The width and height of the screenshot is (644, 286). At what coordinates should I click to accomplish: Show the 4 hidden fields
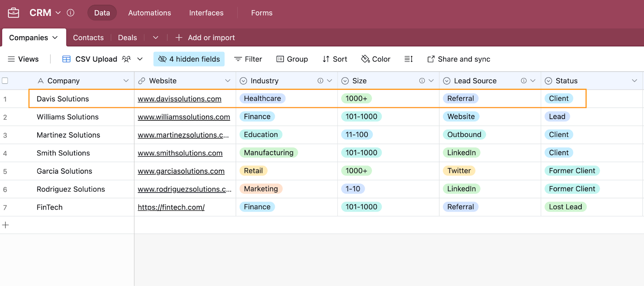pos(189,59)
